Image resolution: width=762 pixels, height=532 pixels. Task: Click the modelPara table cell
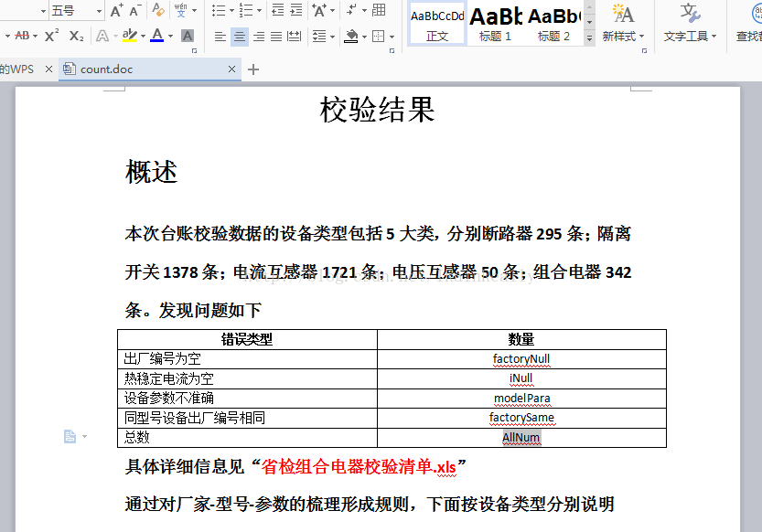[x=522, y=399]
